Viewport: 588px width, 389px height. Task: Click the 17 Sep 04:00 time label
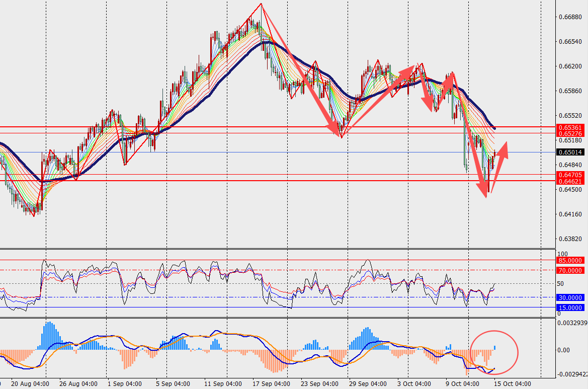[271, 384]
